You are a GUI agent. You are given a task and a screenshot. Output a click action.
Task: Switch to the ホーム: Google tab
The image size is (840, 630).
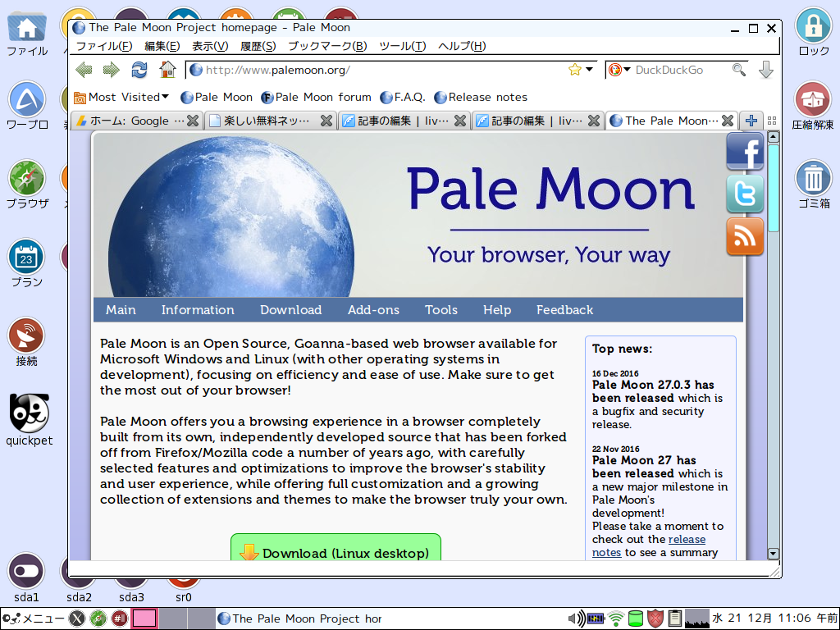pyautogui.click(x=130, y=121)
